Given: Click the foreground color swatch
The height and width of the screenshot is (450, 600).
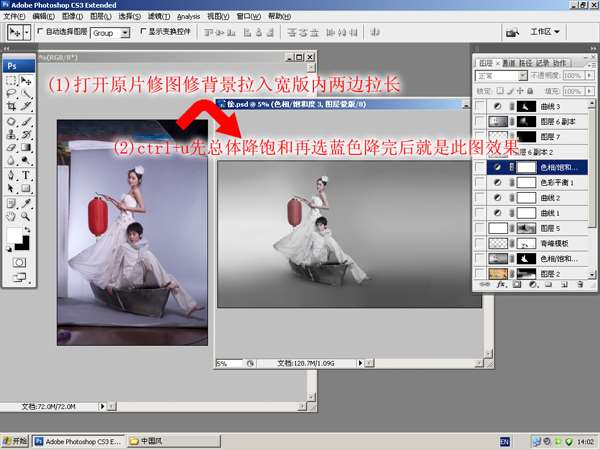Looking at the screenshot, I should click(x=13, y=234).
